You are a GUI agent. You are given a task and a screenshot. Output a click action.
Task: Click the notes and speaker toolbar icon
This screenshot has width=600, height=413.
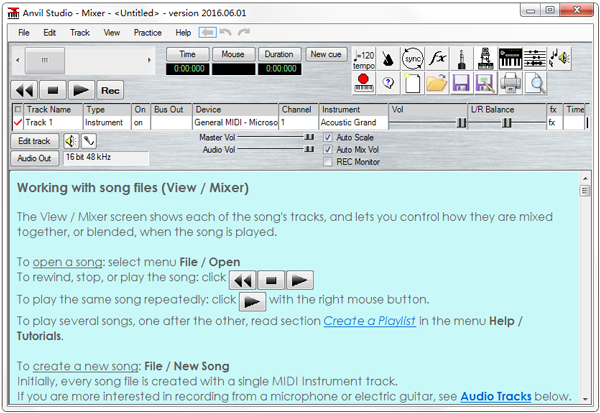pyautogui.click(x=559, y=59)
